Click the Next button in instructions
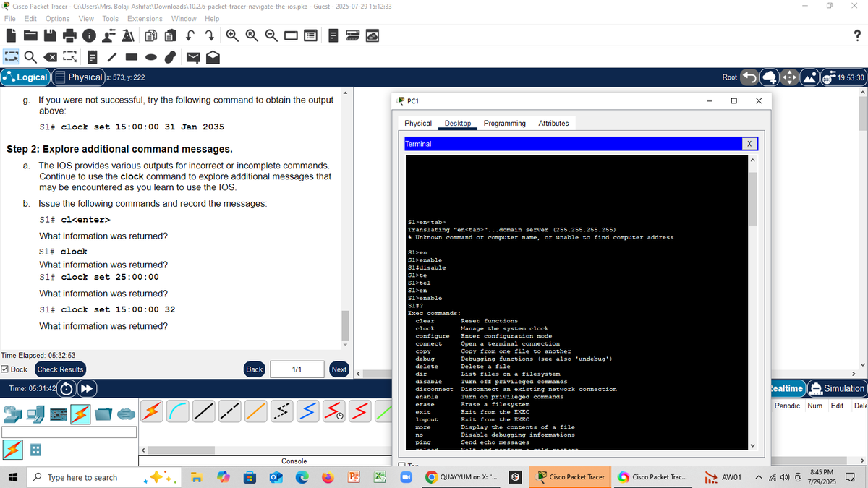 point(339,369)
